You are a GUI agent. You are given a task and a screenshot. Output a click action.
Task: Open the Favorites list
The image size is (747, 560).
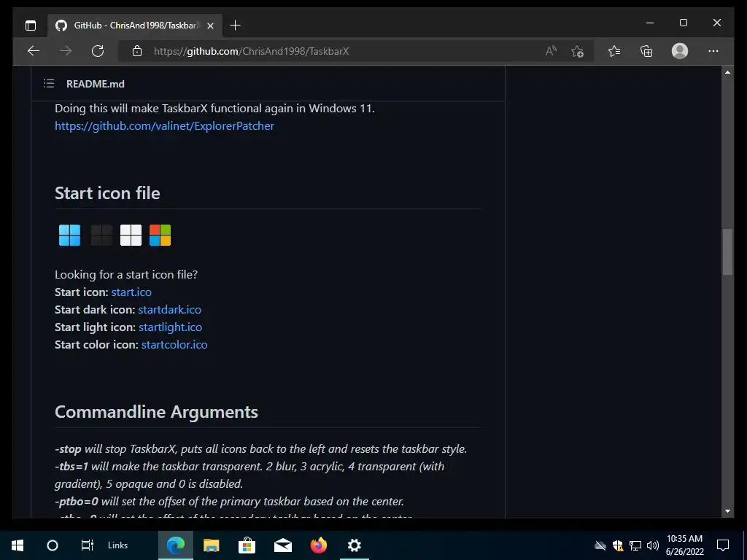(614, 51)
